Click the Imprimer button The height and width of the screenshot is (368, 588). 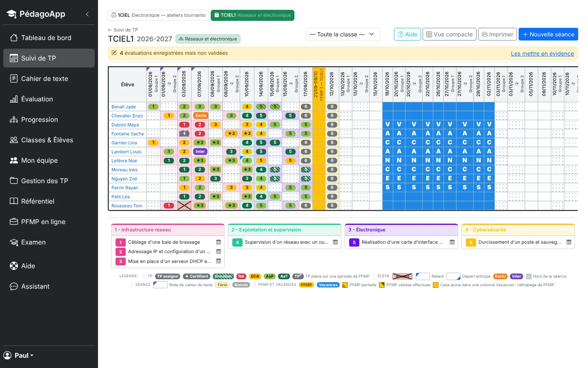click(x=497, y=34)
